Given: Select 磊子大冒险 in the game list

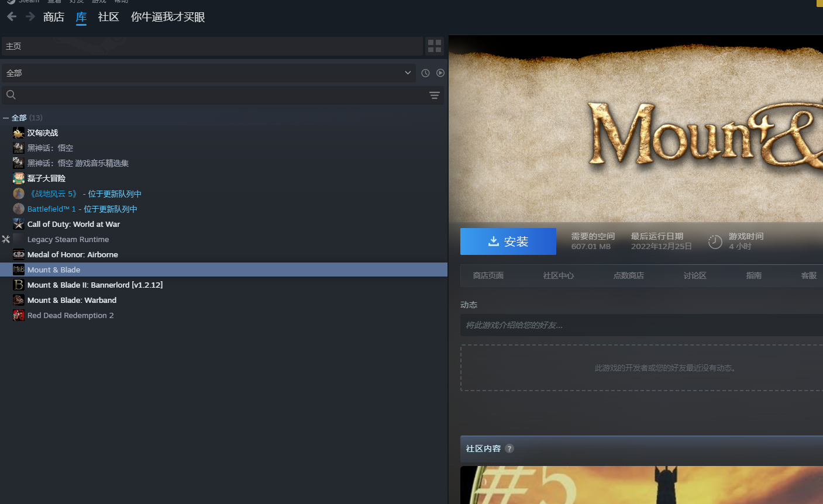Looking at the screenshot, I should coord(46,178).
